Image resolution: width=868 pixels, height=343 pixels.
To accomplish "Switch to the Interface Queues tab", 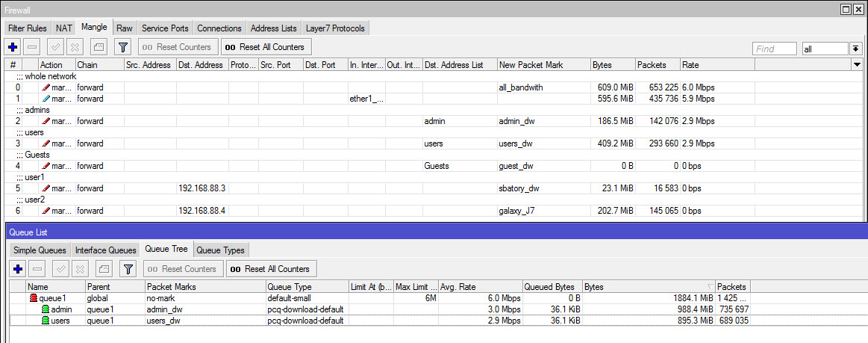I will point(106,250).
